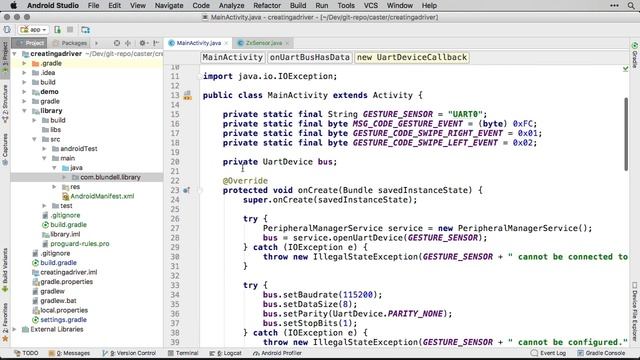Viewport: 640px width, 360px height.
Task: Select gradlew.bat file
Action: [x=58, y=301]
